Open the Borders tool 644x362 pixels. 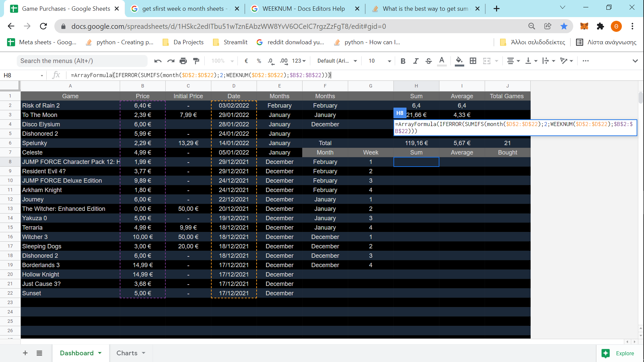[473, 61]
